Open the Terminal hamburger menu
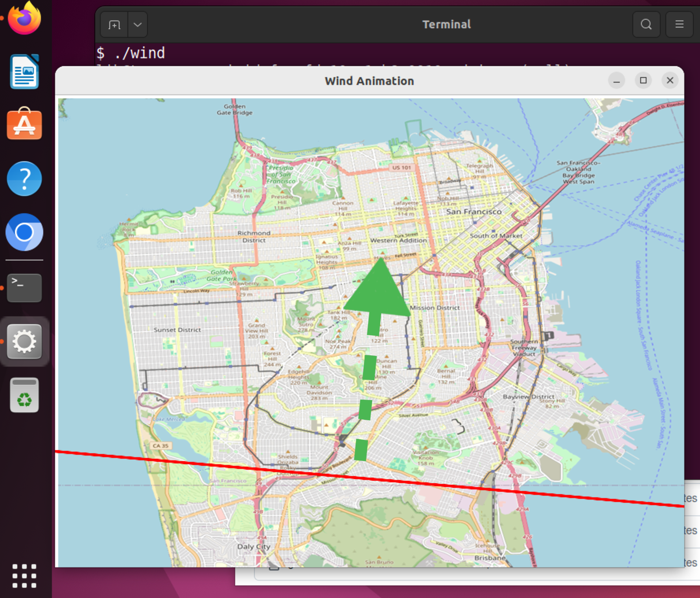Viewport: 700px width, 598px height. [x=679, y=24]
